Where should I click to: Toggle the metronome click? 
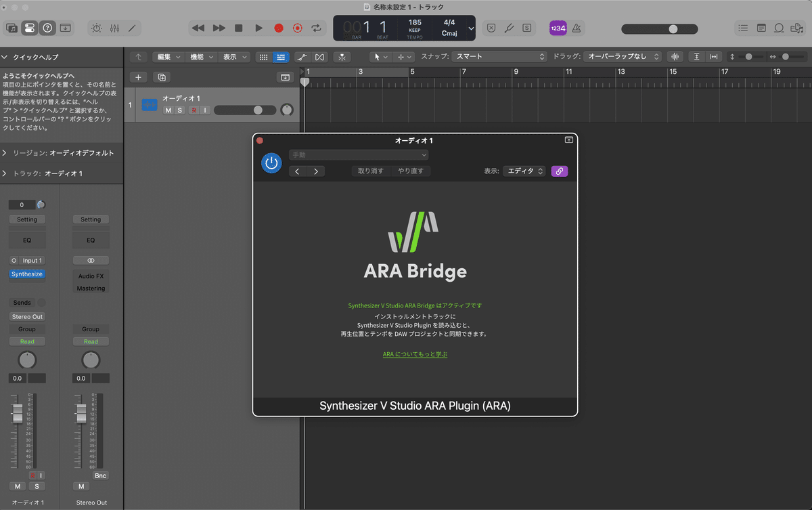click(577, 28)
